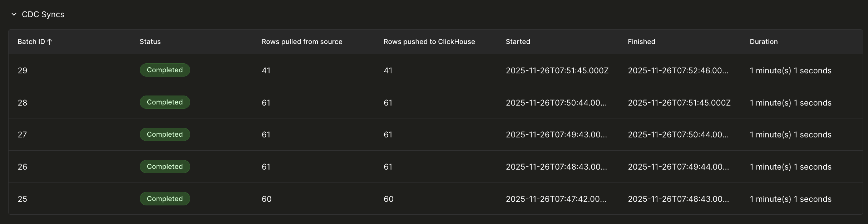This screenshot has height=224, width=868.
Task: Click Rows pushed to ClickHouse header
Action: 429,42
